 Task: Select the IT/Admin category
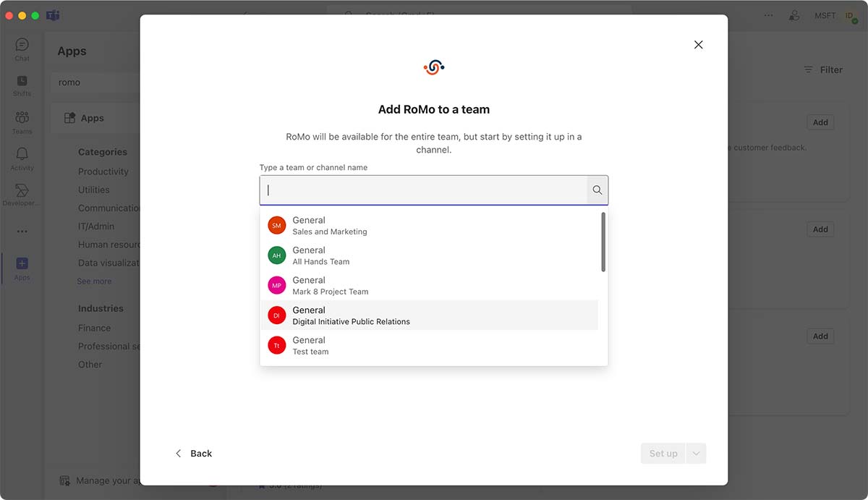point(96,226)
